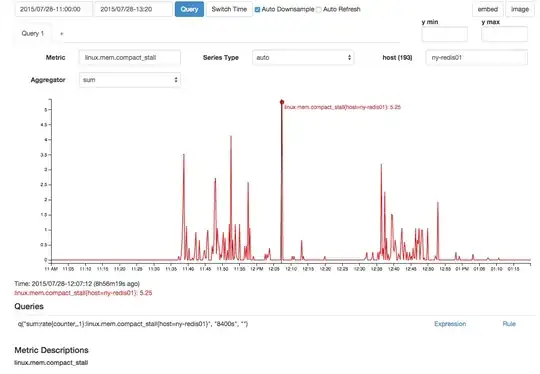Click linux.mem.compact_stall under Metric Descriptions
Image resolution: width=540 pixels, height=374 pixels.
(51, 363)
